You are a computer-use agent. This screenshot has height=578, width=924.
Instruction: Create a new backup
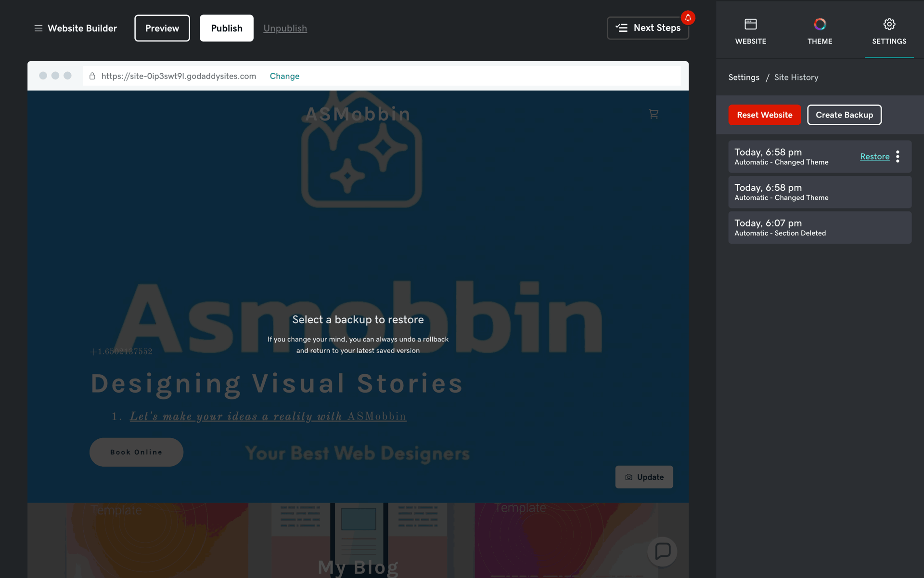(x=845, y=115)
